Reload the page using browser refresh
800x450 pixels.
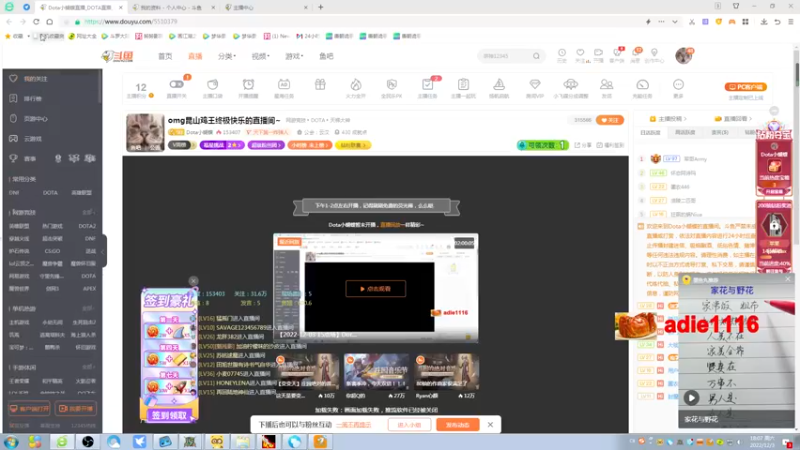[x=36, y=21]
